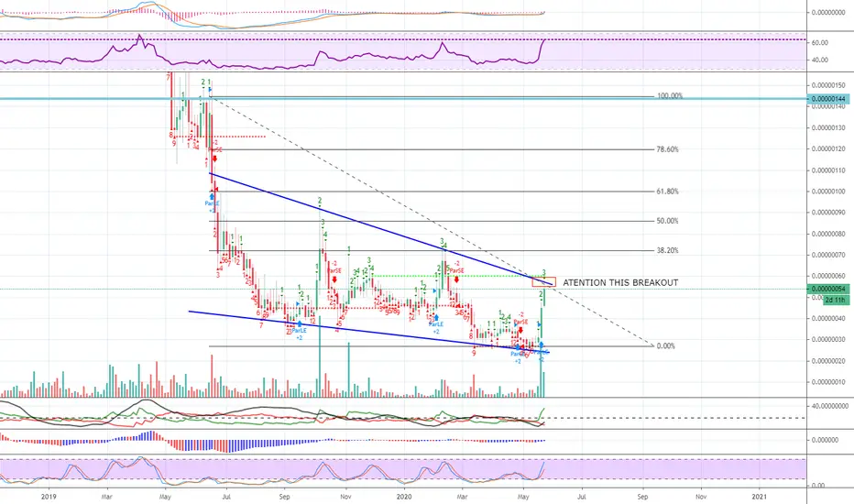The height and width of the screenshot is (504, 854).
Task: Click the 40.00000000 indicator scale label
Action: [x=830, y=406]
